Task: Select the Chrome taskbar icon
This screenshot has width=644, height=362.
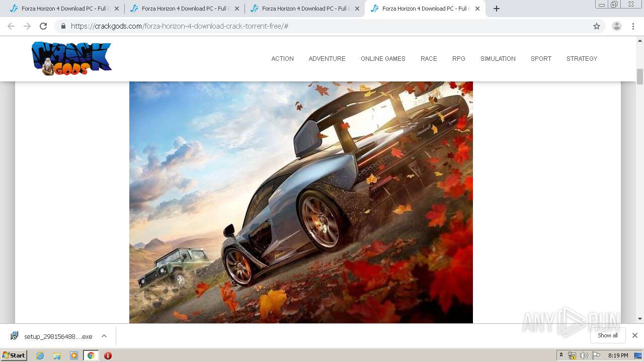Action: (91, 355)
